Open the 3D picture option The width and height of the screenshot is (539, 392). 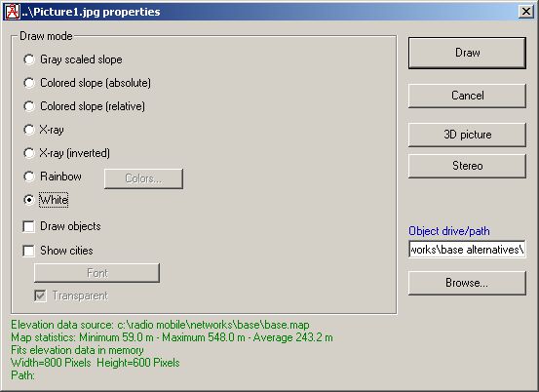467,135
